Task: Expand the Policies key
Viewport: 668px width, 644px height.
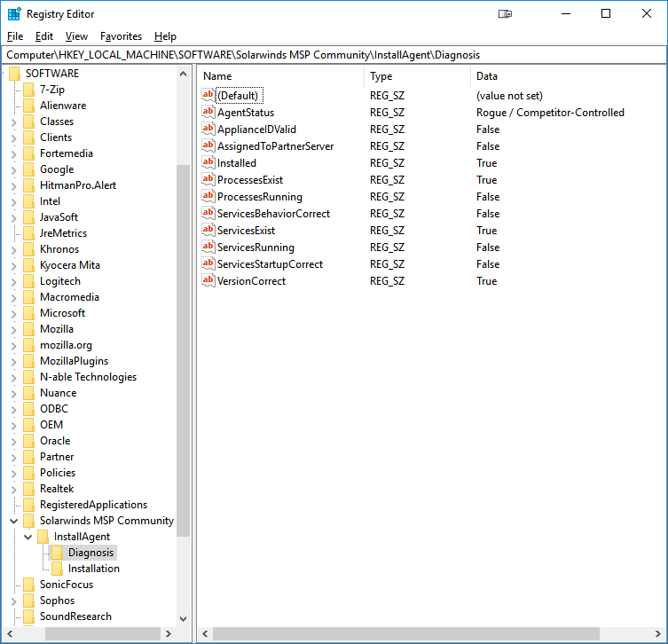Action: 13,473
